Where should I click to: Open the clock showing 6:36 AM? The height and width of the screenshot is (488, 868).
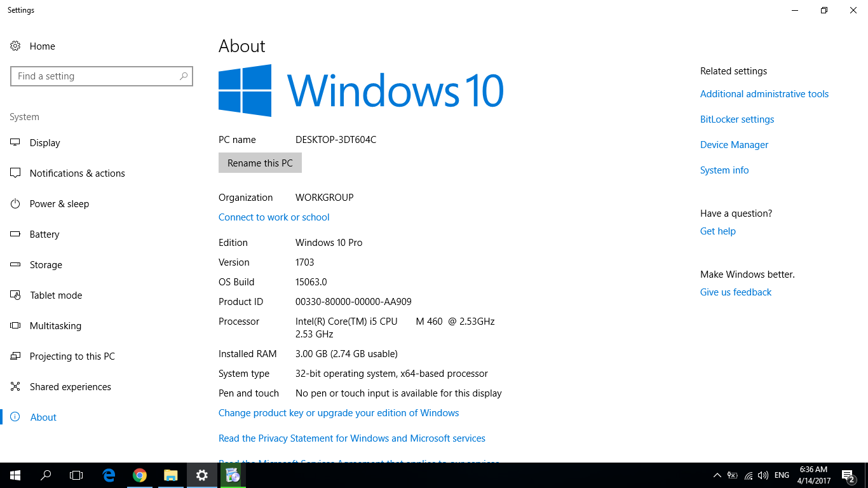pyautogui.click(x=813, y=475)
